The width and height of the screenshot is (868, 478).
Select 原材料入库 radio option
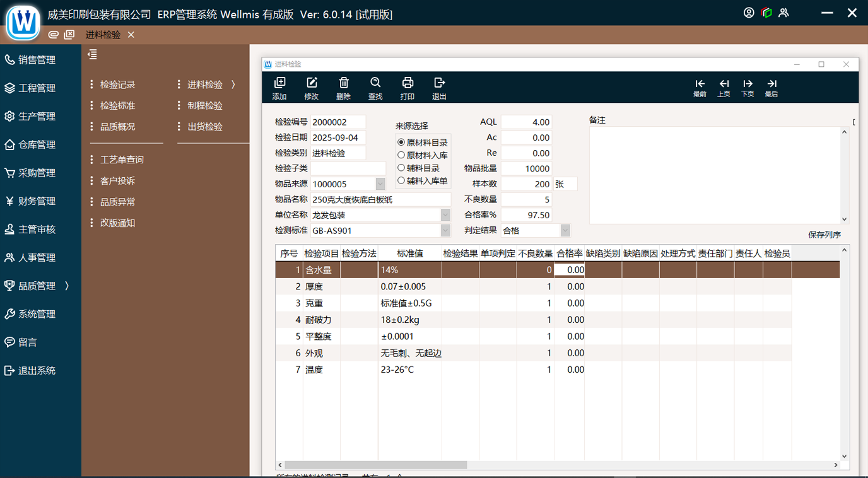[401, 155]
